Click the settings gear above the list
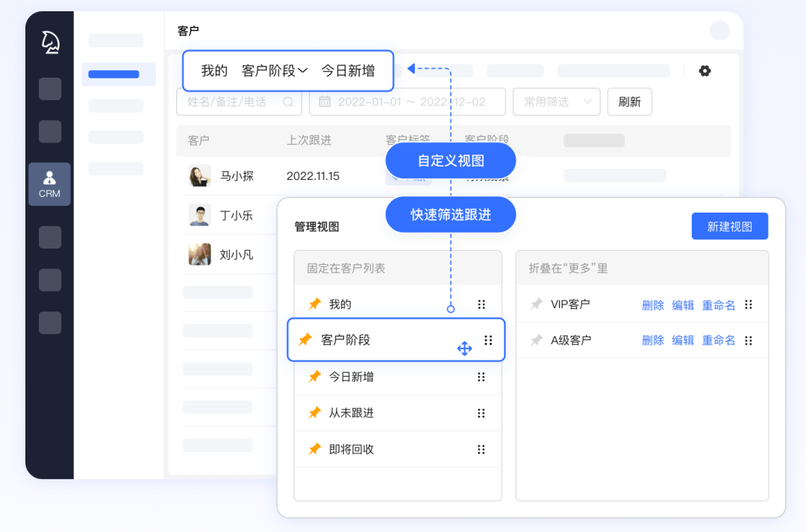806x532 pixels. click(705, 70)
